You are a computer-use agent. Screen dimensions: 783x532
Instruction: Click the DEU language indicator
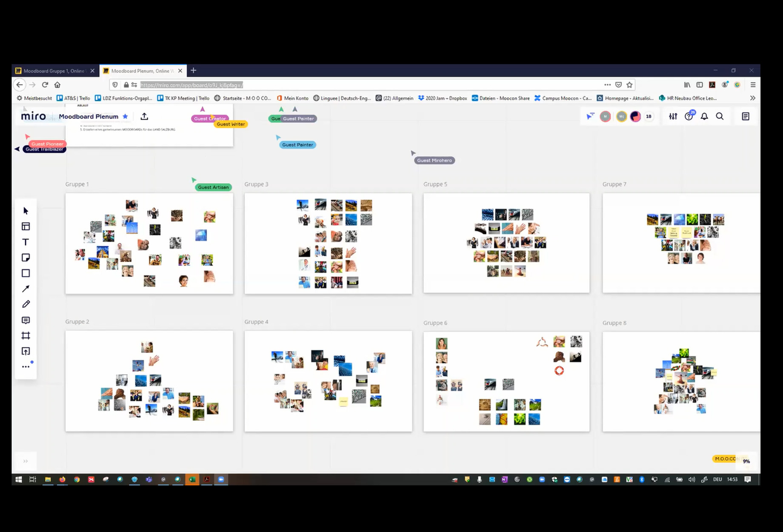(717, 479)
